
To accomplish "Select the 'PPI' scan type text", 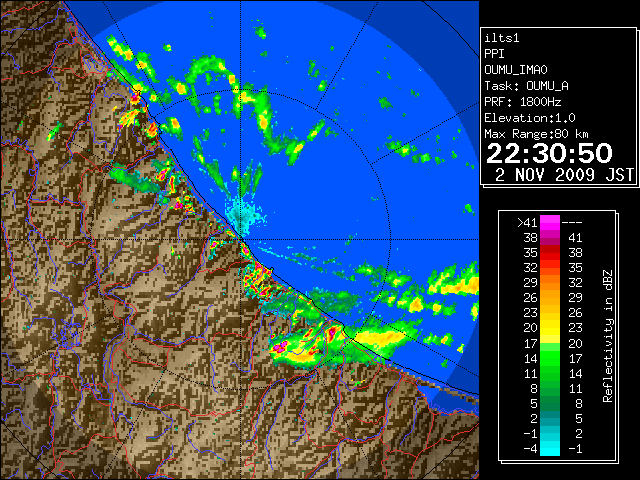I will tap(494, 54).
